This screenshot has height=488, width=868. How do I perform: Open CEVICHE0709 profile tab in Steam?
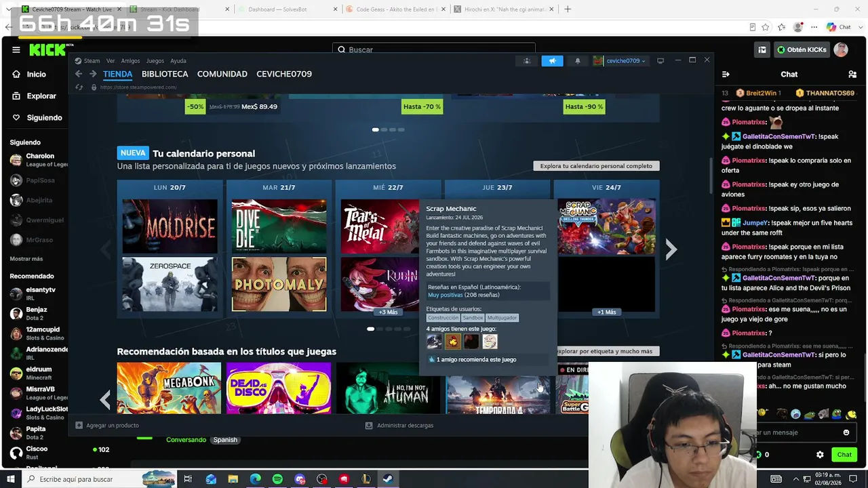click(x=284, y=74)
